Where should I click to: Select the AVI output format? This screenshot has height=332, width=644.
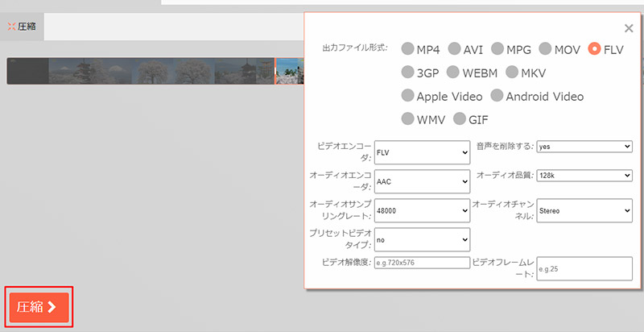(454, 49)
